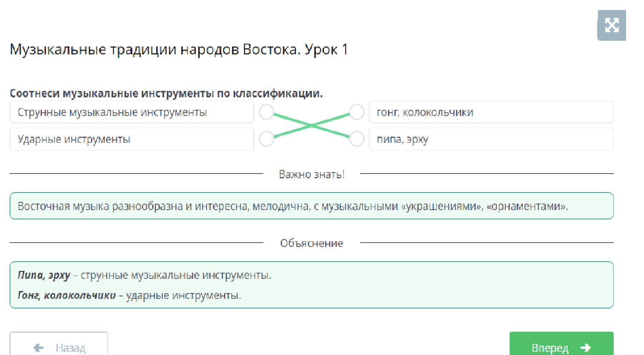Click the Восточная музыка info text box
Image resolution: width=644 pixels, height=355 pixels.
pos(311,206)
